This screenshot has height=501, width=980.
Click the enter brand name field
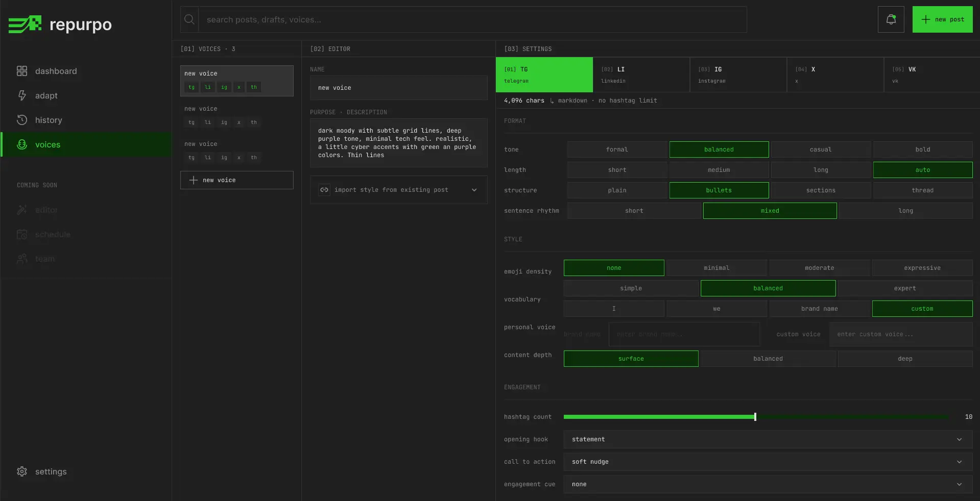[x=684, y=334]
